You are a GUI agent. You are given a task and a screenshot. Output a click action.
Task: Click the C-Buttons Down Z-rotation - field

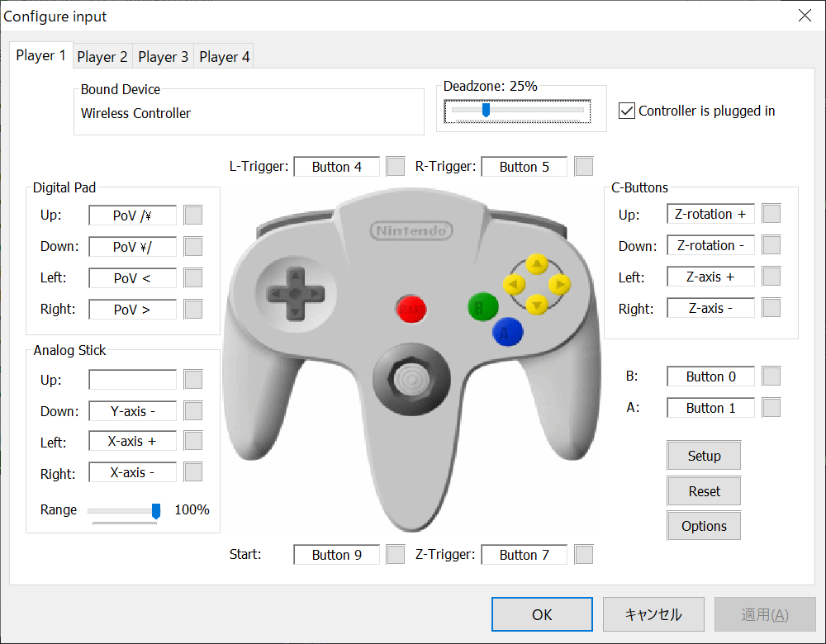click(x=710, y=245)
